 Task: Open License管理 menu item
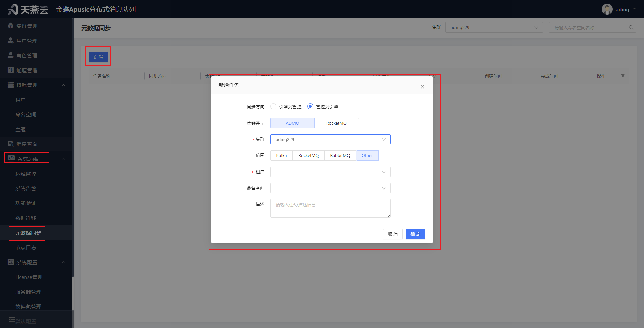pos(29,277)
